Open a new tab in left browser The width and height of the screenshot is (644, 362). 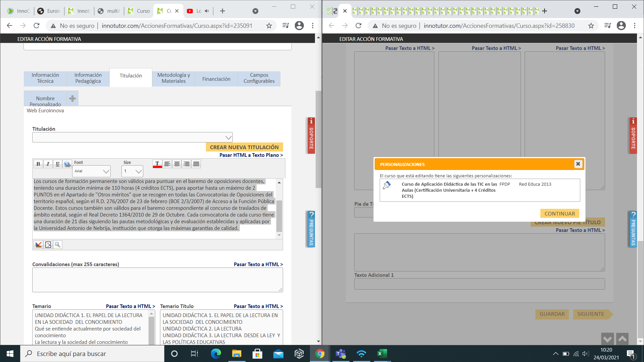pos(222,11)
